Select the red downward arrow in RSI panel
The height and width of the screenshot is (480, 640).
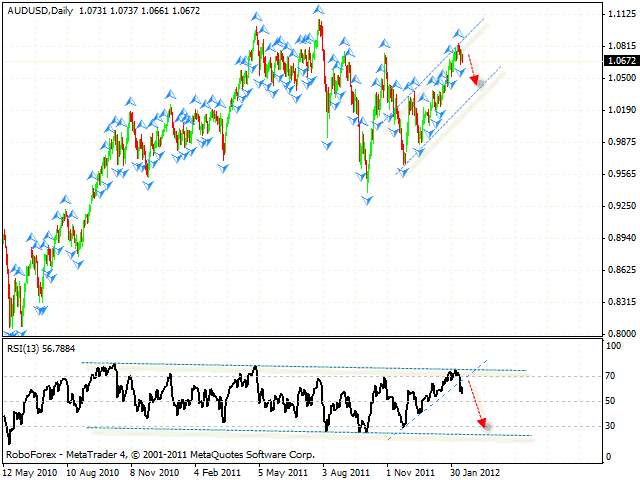pos(476,405)
